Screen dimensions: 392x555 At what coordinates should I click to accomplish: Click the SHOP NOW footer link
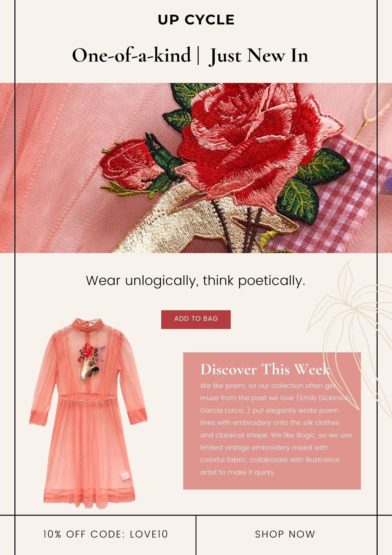click(x=285, y=534)
